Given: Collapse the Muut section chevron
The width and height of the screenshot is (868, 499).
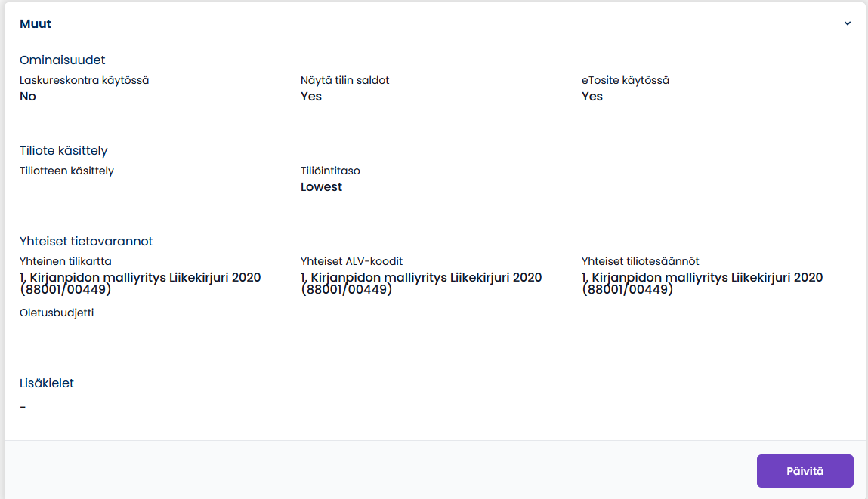Looking at the screenshot, I should tap(847, 24).
